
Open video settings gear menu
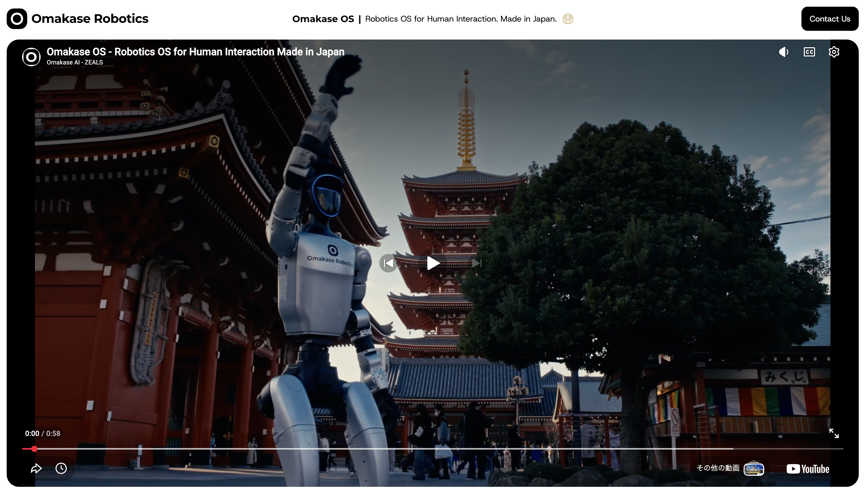(834, 52)
